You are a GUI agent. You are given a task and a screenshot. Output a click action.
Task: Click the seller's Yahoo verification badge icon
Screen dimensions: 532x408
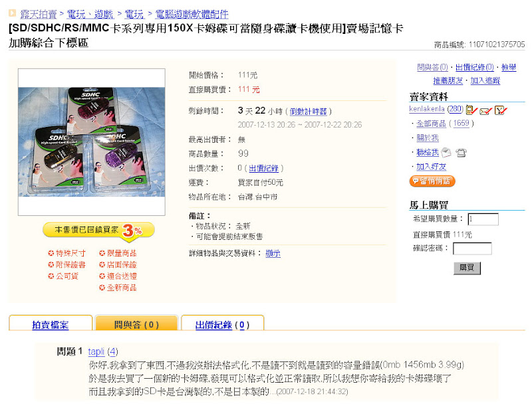tap(501, 110)
